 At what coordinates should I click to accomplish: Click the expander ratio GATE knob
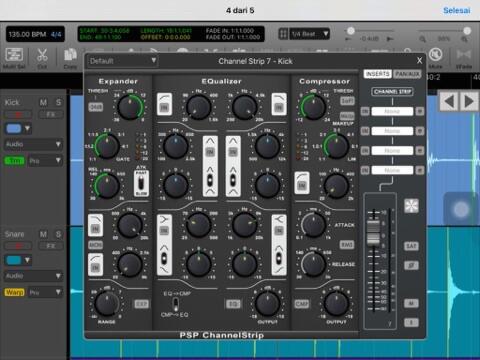click(107, 146)
